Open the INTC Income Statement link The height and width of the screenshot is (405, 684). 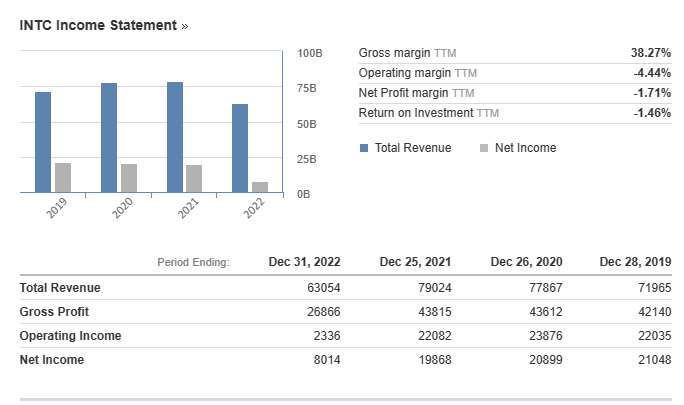click(104, 25)
